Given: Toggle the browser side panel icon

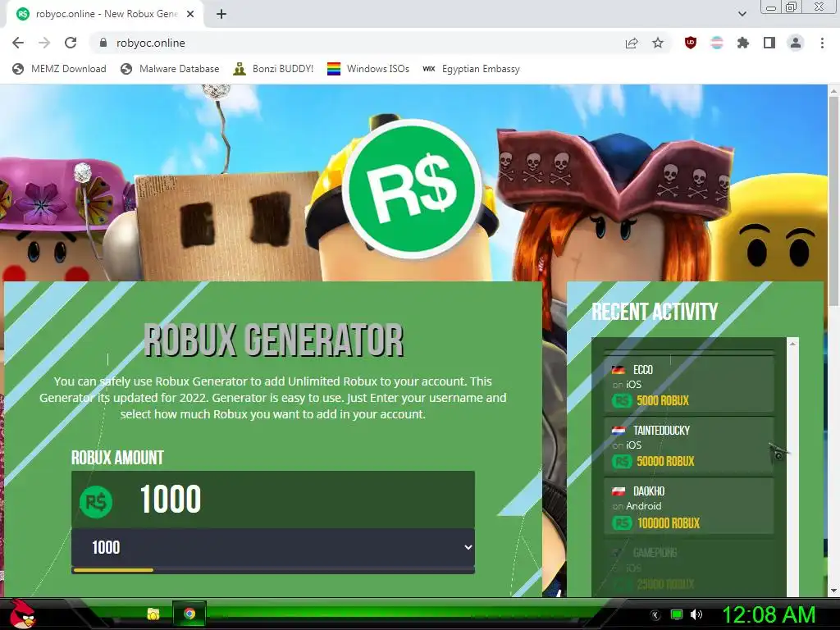Looking at the screenshot, I should [x=769, y=43].
